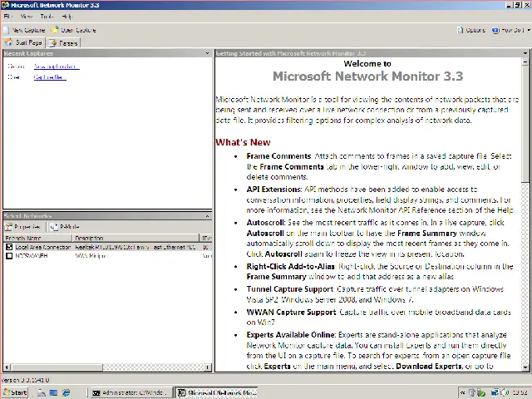This screenshot has width=532, height=399.
Task: Click the What's New heading
Action: tap(243, 142)
